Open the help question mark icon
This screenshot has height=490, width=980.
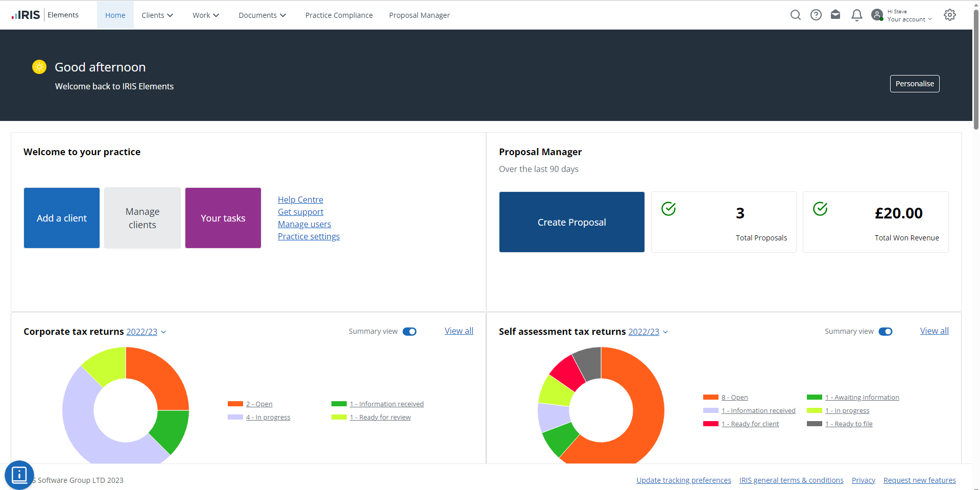(x=816, y=15)
